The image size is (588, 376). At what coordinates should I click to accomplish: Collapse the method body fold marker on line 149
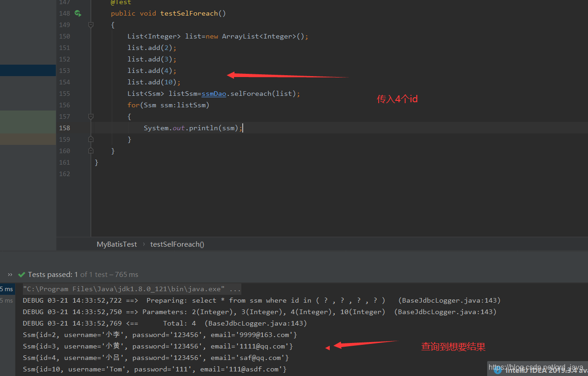[91, 25]
